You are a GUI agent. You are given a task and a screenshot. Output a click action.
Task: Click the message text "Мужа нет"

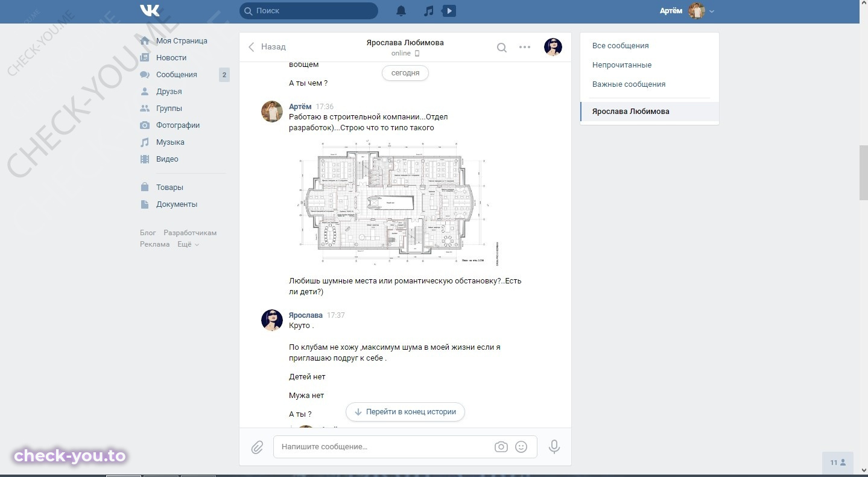tap(306, 396)
